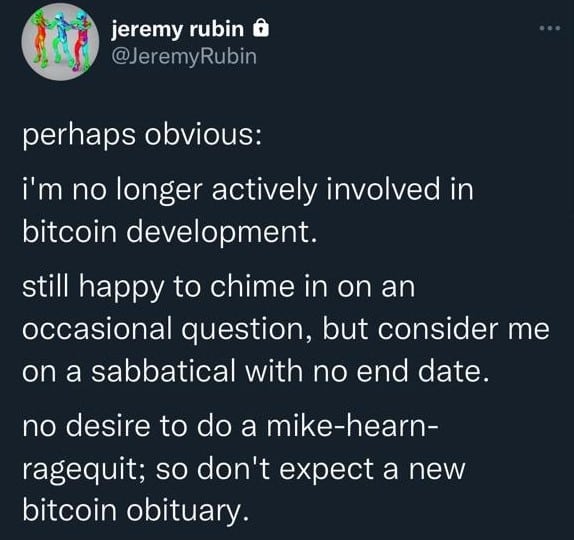Viewport: 574px width, 540px height.
Task: Open the @JeremyRubin handle link
Action: 184,56
